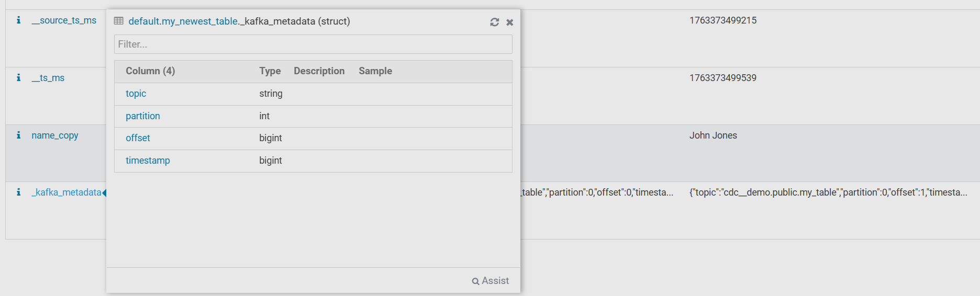Open default.my_newest_table link in header
This screenshot has width=980, height=296.
tap(183, 21)
